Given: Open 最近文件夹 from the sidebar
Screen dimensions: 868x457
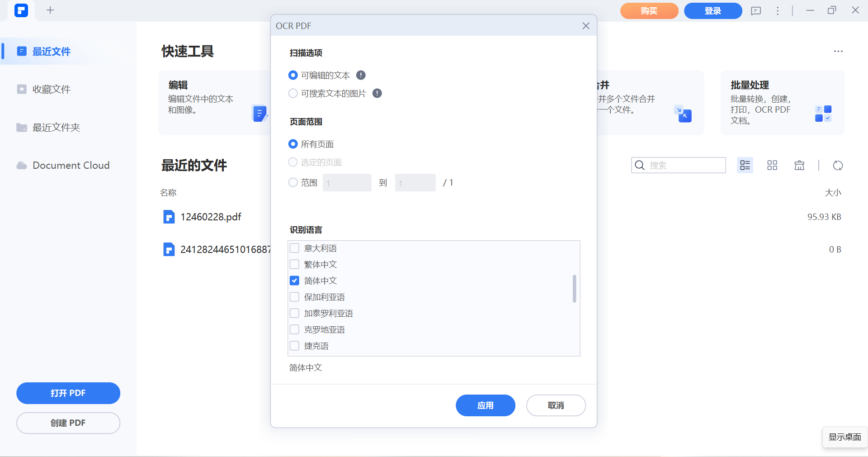Looking at the screenshot, I should 56,127.
